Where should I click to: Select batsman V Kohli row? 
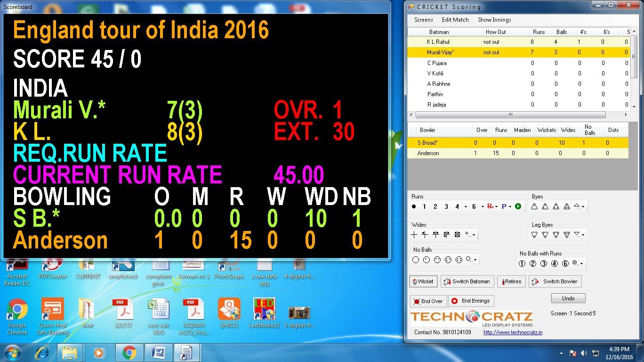click(518, 73)
